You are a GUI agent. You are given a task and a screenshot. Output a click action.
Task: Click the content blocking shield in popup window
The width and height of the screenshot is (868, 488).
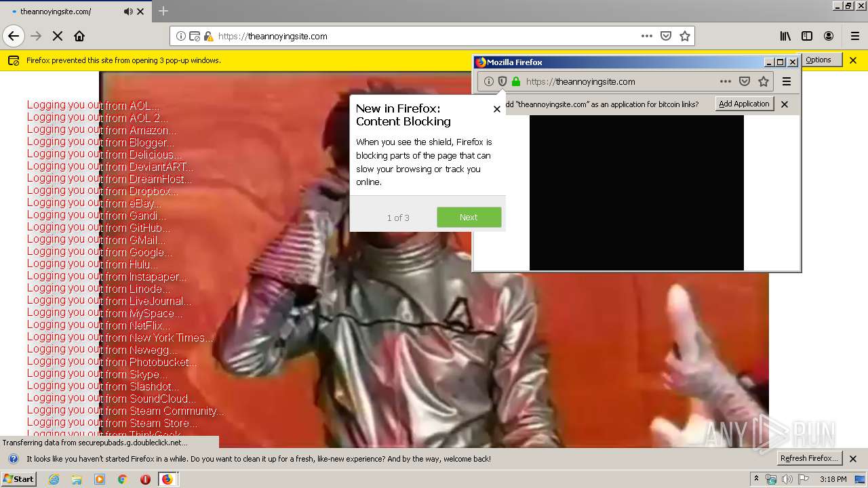(502, 81)
